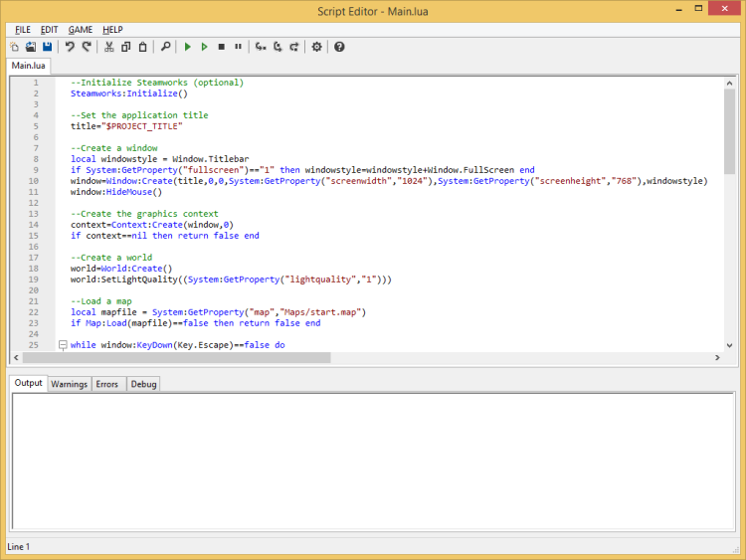This screenshot has height=560, width=746.
Task: Open Find with the magnifier icon
Action: (x=165, y=47)
